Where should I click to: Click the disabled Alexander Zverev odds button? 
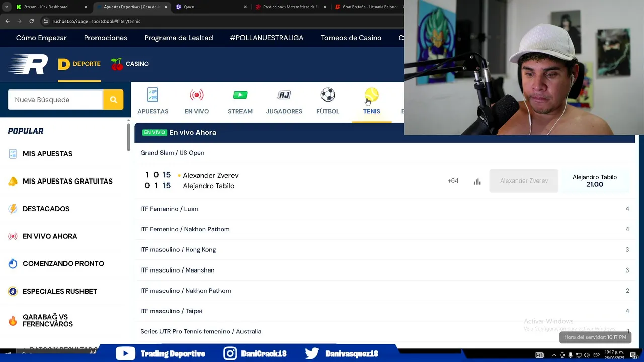pyautogui.click(x=524, y=181)
